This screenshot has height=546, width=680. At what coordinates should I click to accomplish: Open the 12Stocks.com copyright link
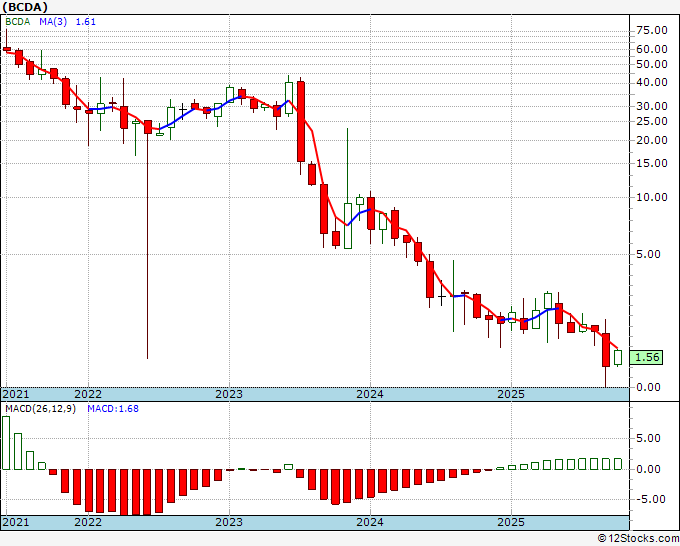pyautogui.click(x=638, y=539)
